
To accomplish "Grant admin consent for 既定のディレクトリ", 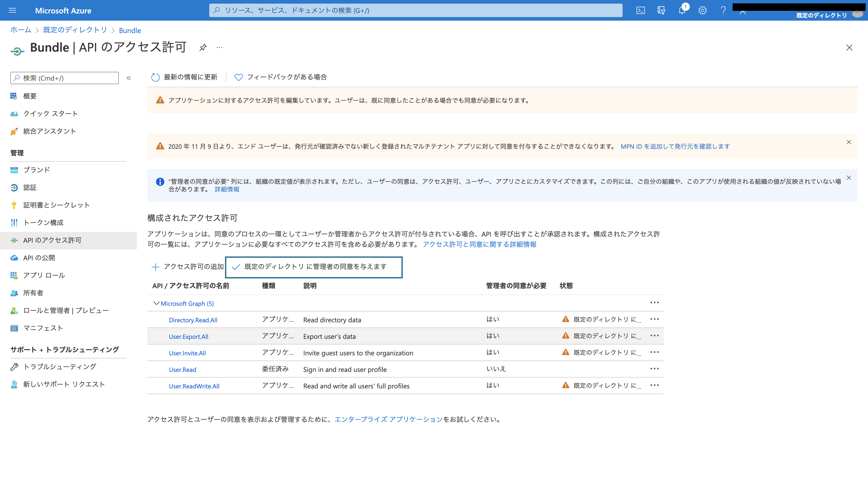I will pyautogui.click(x=314, y=267).
